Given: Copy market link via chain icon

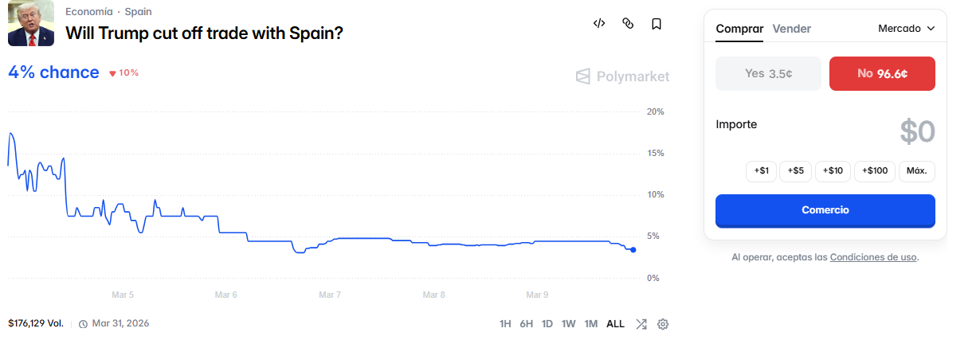Looking at the screenshot, I should click(x=628, y=24).
